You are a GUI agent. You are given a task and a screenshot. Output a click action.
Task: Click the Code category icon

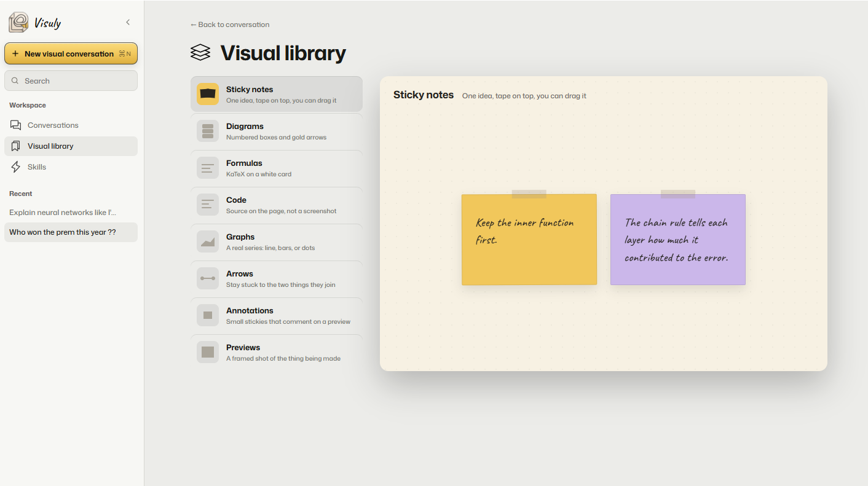[208, 205]
